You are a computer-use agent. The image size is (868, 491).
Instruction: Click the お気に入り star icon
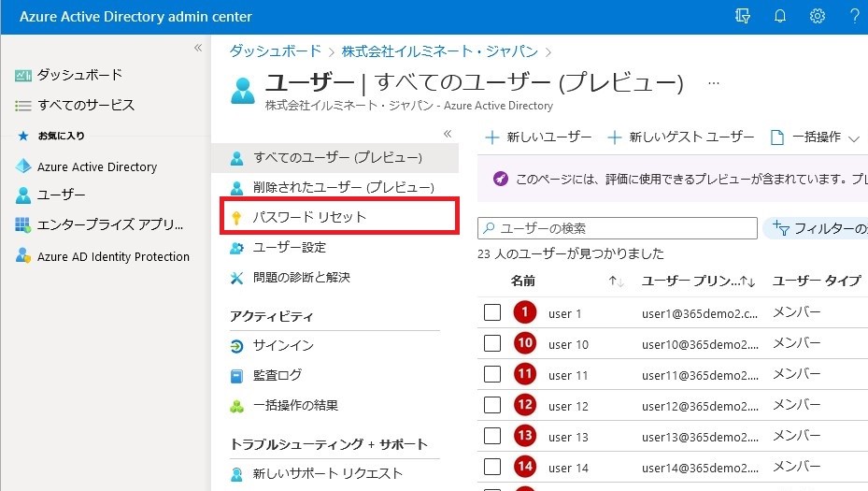click(x=22, y=136)
